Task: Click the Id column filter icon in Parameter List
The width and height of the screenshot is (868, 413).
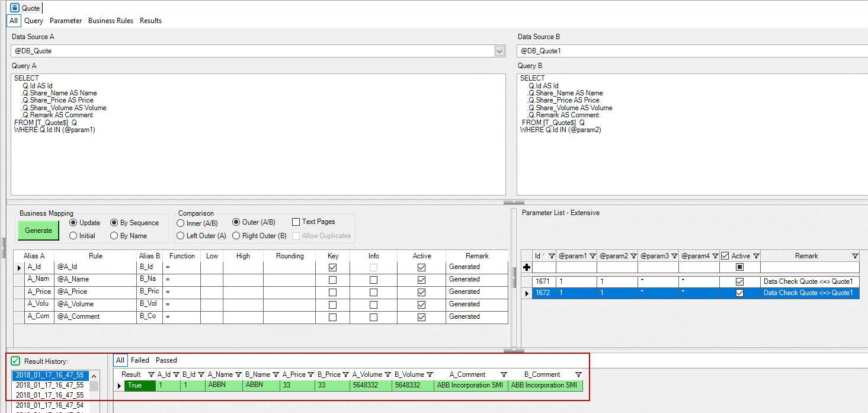Action: 553,256
